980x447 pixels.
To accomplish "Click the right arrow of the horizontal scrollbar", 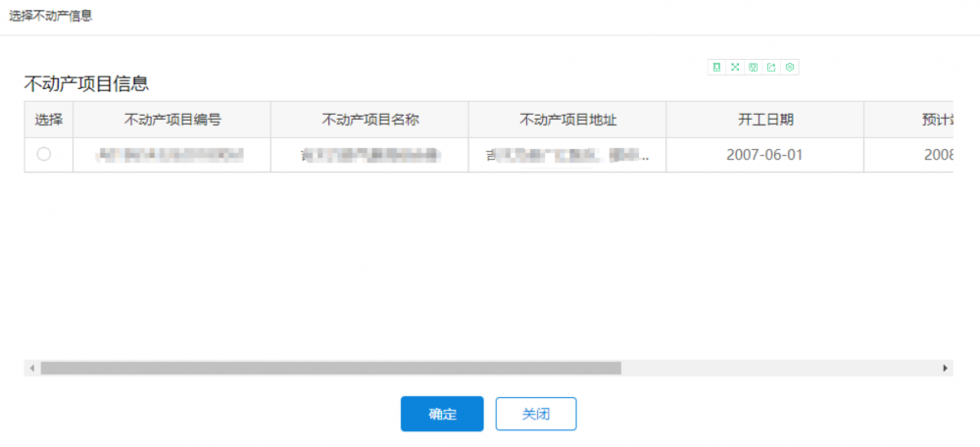I will tap(946, 368).
